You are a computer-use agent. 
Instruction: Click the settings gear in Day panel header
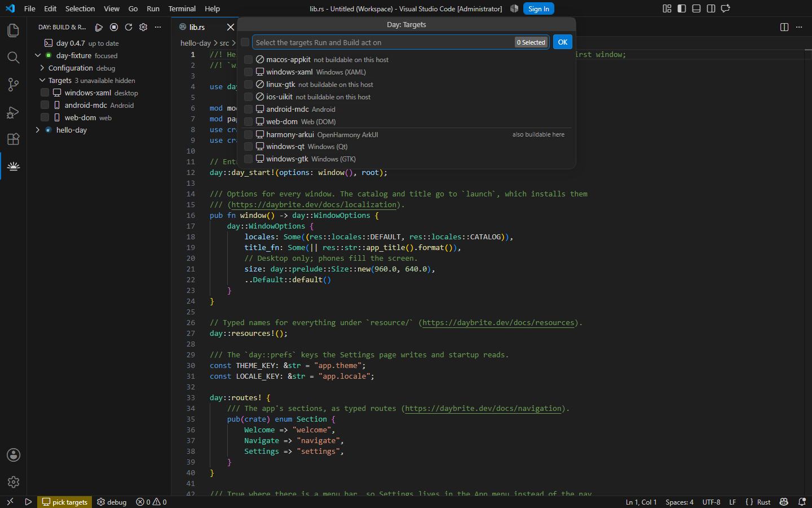(143, 27)
